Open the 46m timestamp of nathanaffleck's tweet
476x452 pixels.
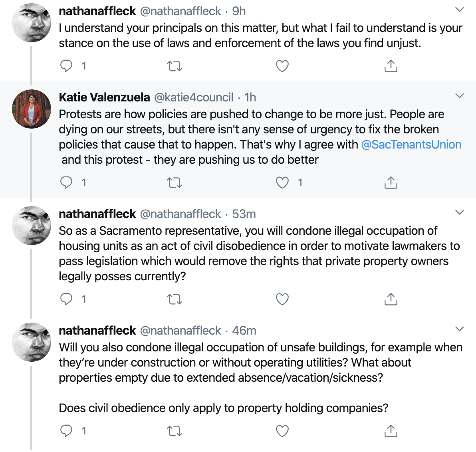[244, 331]
